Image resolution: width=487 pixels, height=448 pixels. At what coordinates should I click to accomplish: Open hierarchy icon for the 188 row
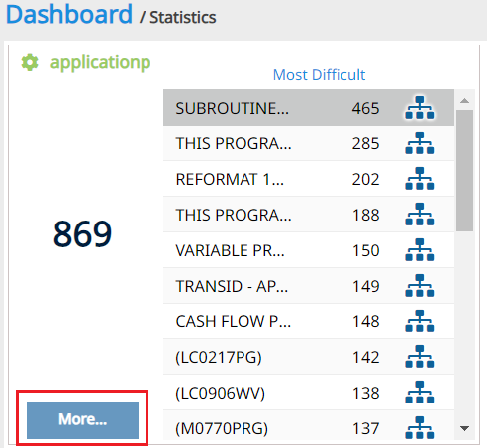(420, 215)
